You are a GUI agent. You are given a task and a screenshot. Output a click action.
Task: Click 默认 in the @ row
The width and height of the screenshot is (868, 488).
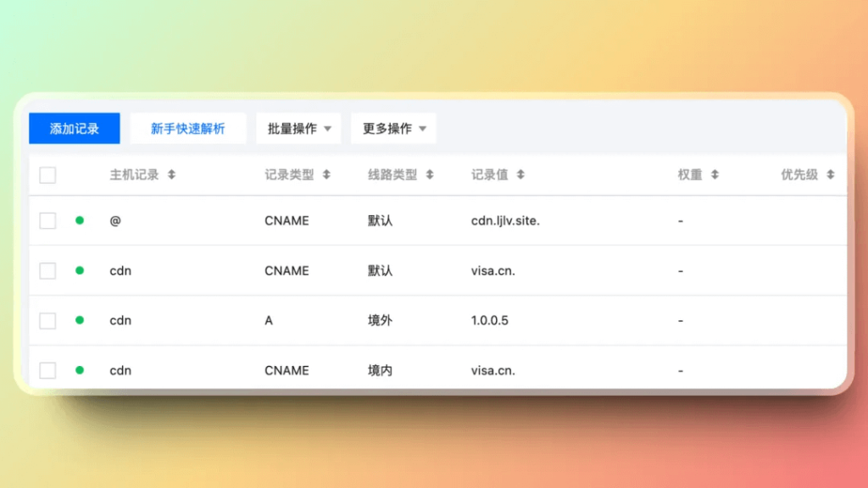[x=381, y=221]
